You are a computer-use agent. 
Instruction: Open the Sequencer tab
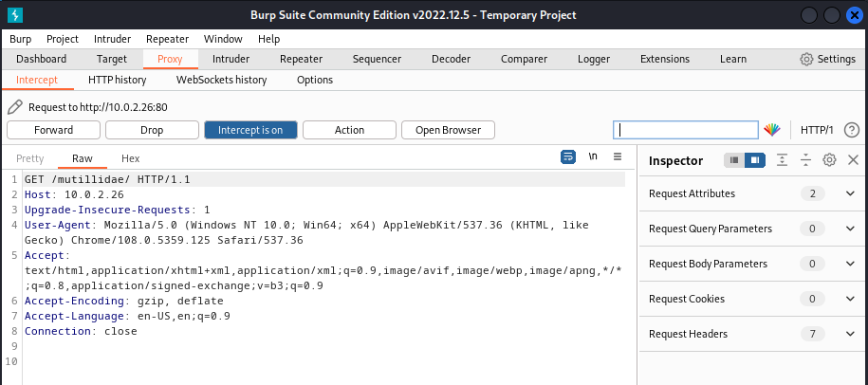[x=377, y=59]
